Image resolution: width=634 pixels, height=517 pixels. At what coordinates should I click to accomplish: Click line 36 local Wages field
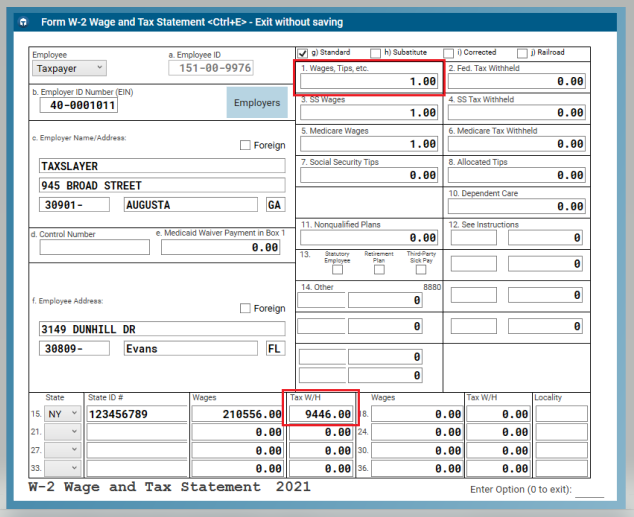[x=417, y=468]
